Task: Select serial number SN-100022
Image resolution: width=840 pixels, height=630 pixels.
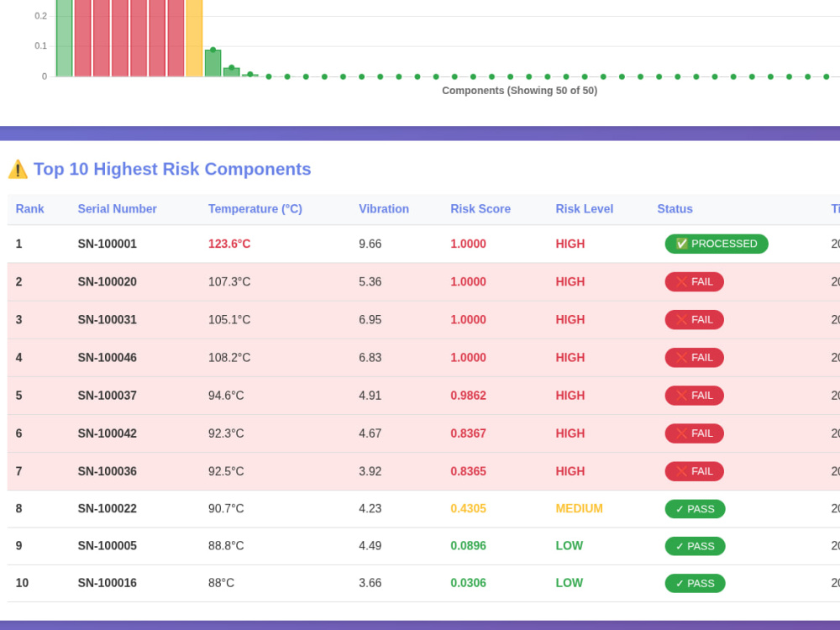Action: [108, 508]
